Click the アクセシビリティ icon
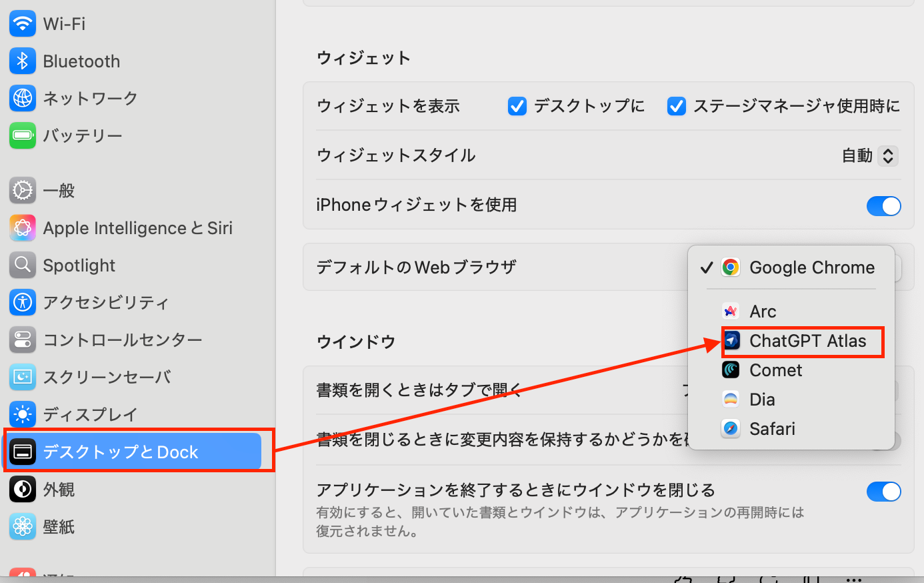This screenshot has height=583, width=924. 23,303
